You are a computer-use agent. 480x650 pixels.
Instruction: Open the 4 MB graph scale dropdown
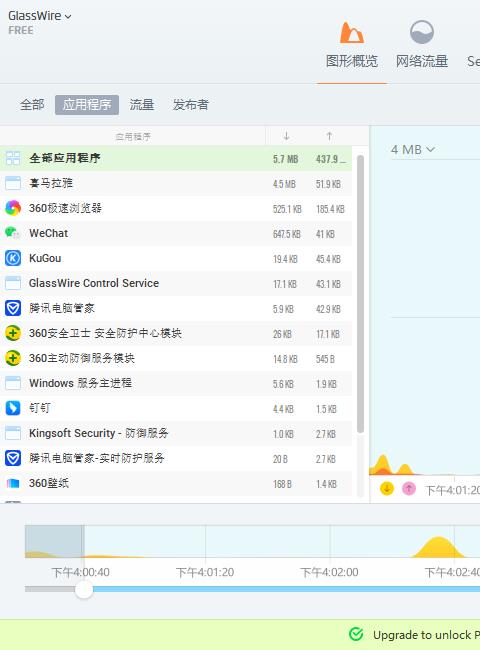412,149
